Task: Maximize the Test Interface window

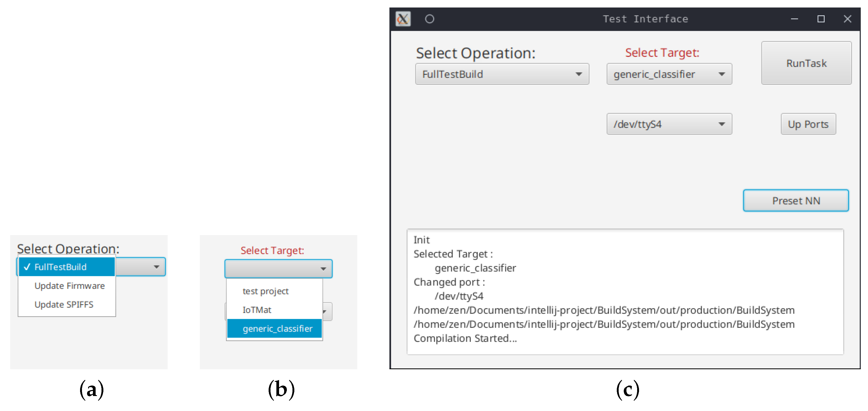Action: [821, 19]
